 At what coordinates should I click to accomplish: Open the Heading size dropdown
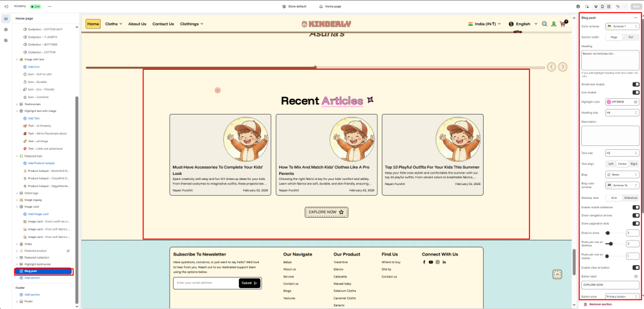point(622,113)
